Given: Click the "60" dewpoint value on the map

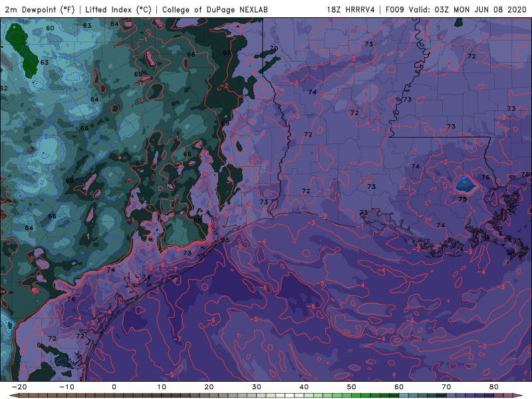Looking at the screenshot, I should pos(51,28).
